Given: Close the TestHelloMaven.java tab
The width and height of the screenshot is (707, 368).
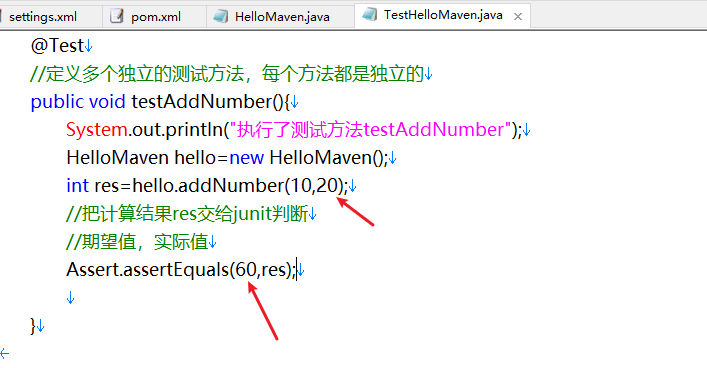Looking at the screenshot, I should [x=518, y=17].
